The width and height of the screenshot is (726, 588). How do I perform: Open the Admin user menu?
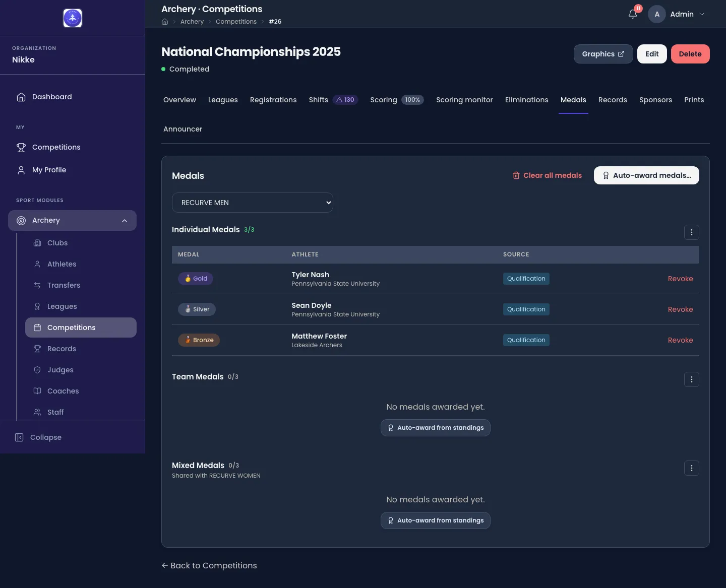[677, 14]
